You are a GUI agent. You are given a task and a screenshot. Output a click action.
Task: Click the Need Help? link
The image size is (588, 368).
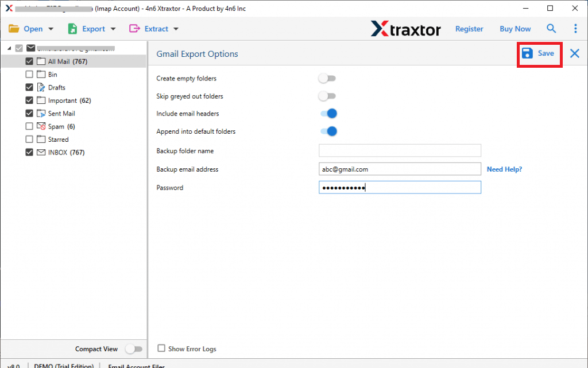click(x=504, y=169)
